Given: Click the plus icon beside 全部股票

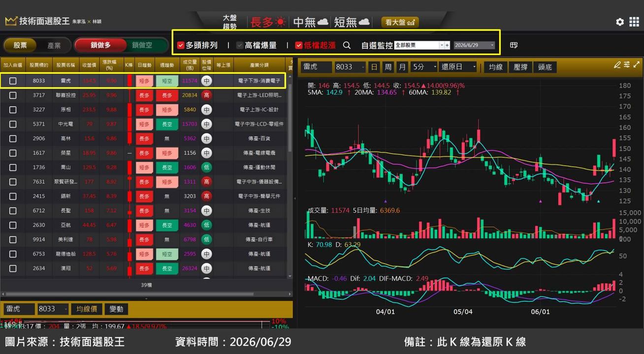Looking at the screenshot, I should point(448,45).
